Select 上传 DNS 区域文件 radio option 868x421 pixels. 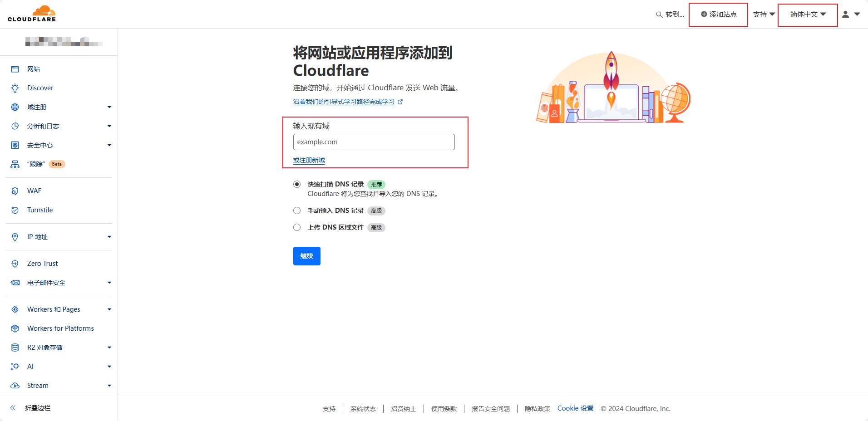tap(297, 227)
